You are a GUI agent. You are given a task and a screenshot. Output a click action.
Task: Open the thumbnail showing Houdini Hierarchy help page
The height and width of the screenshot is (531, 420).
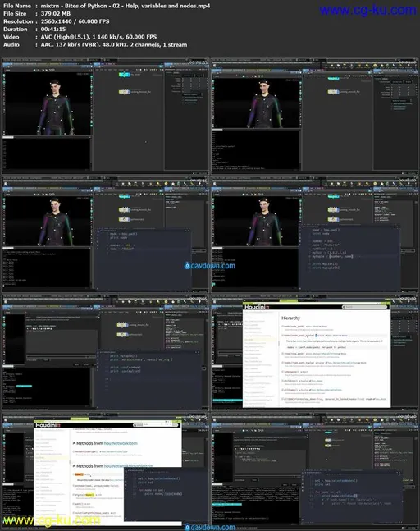tap(315, 353)
